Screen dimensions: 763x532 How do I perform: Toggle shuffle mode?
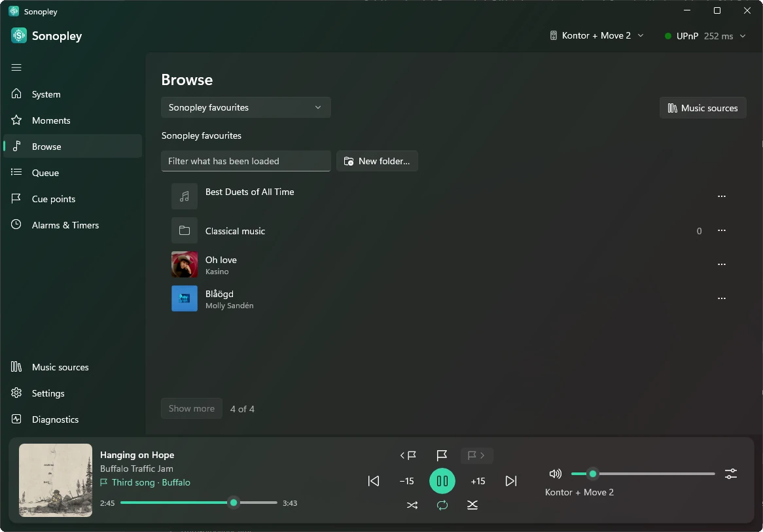[x=412, y=505]
